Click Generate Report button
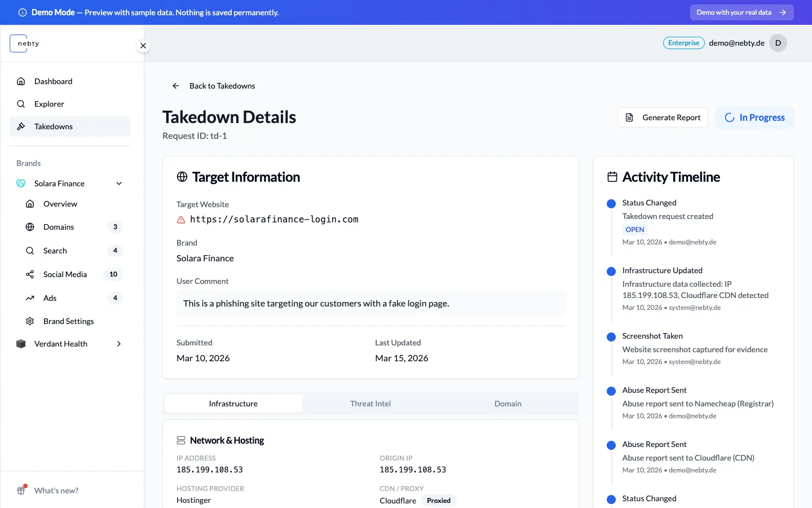Screen dimensions: 812x508 tap(663, 117)
